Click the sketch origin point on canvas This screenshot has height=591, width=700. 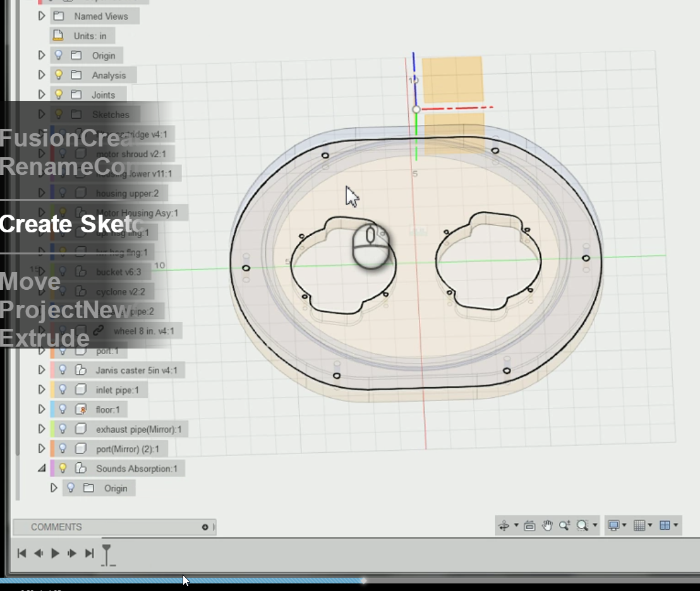click(416, 109)
